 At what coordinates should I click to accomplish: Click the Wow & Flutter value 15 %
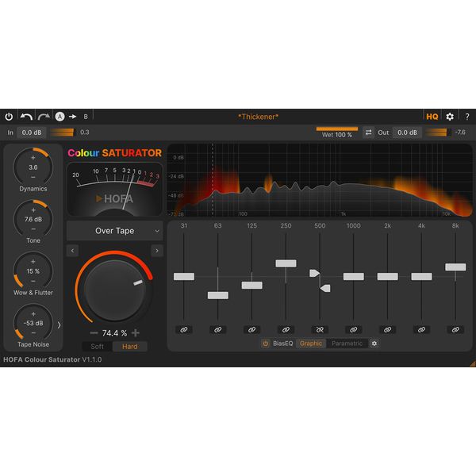click(33, 271)
